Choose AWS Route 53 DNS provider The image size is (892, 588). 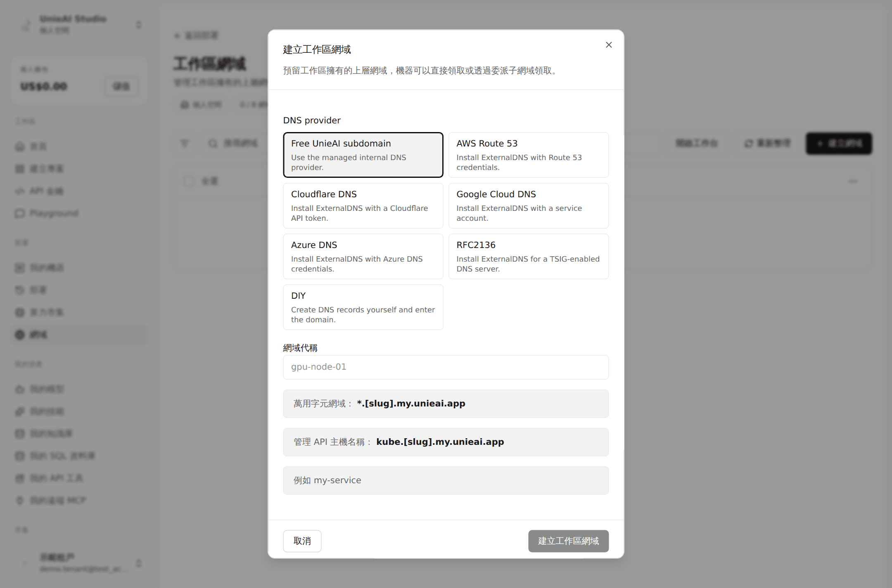(x=528, y=155)
